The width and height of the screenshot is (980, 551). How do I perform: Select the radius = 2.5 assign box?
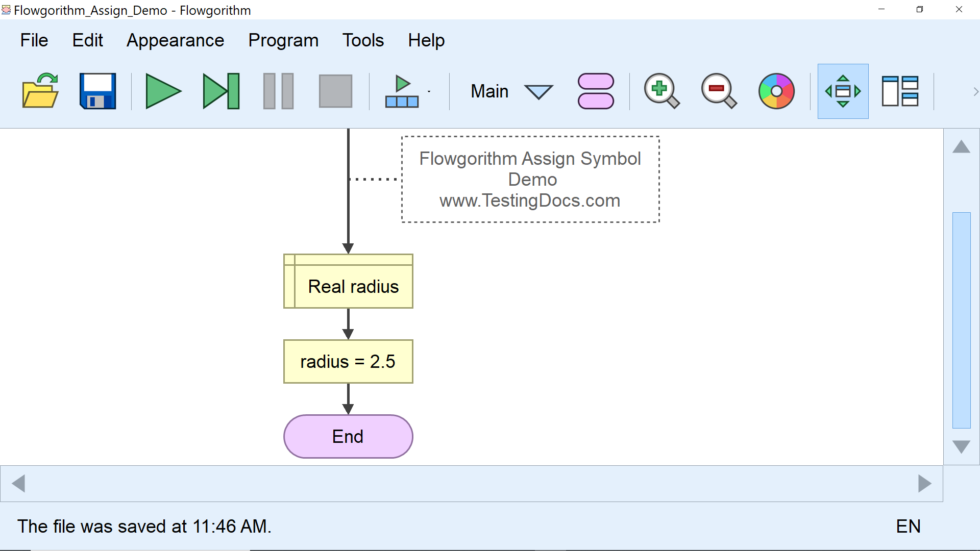pyautogui.click(x=348, y=362)
